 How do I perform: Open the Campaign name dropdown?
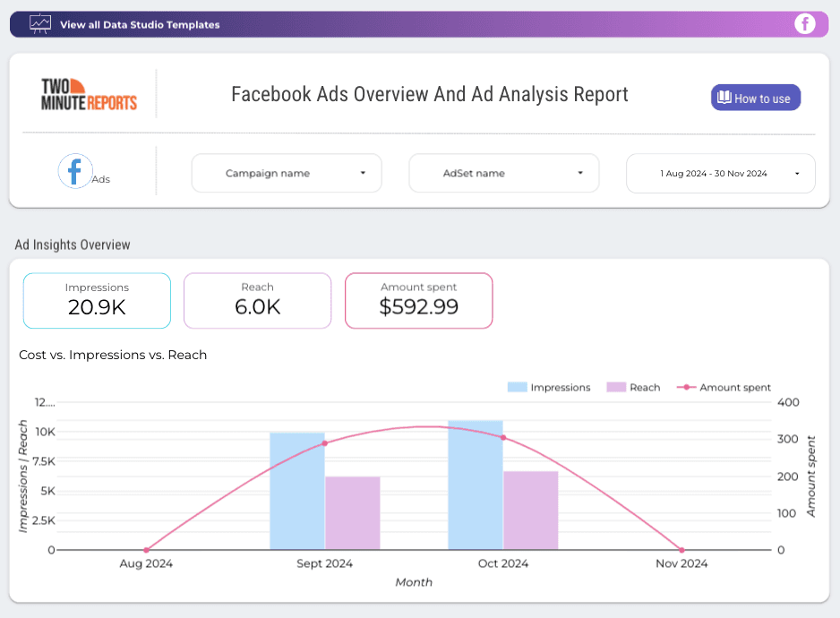[x=287, y=172]
